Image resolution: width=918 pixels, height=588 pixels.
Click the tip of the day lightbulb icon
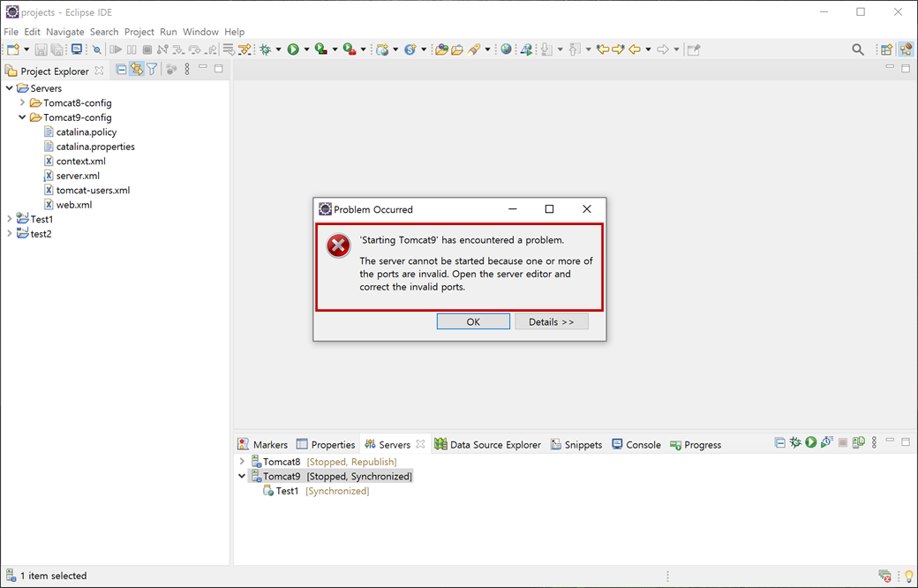[x=908, y=577]
